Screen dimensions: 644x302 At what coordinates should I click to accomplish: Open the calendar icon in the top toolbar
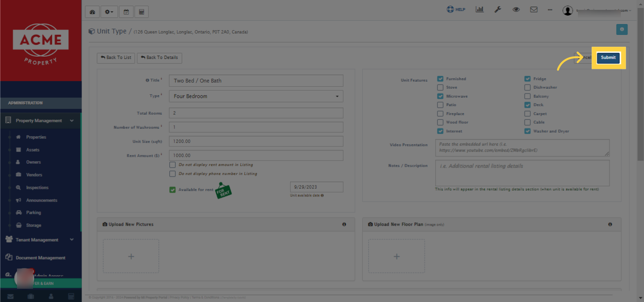[x=126, y=11]
